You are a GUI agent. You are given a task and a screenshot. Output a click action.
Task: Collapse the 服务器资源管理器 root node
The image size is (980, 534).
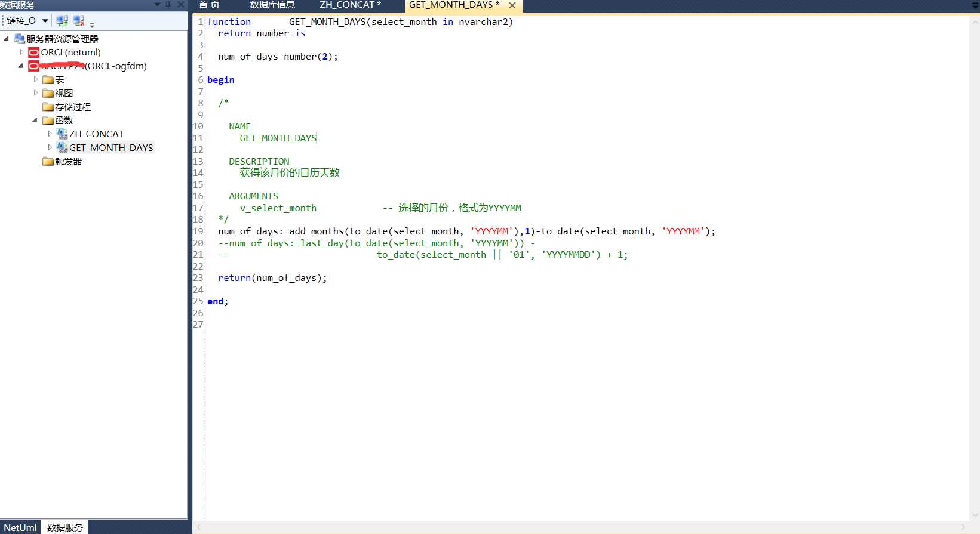pyautogui.click(x=7, y=39)
